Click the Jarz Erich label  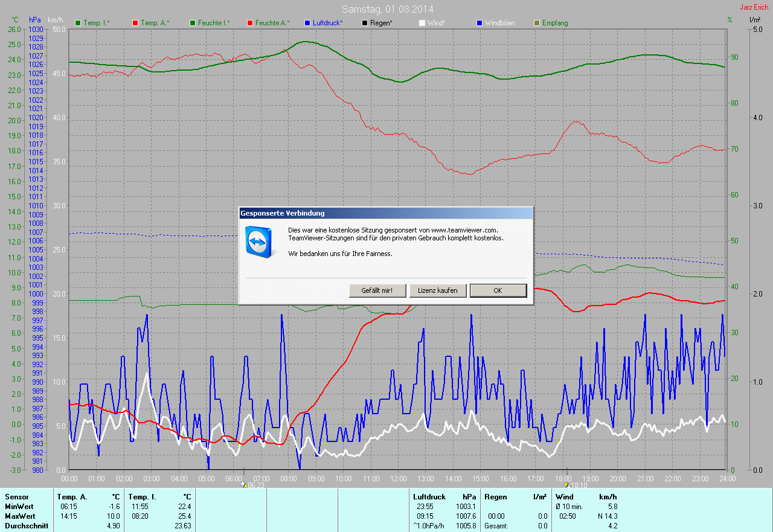(754, 7)
